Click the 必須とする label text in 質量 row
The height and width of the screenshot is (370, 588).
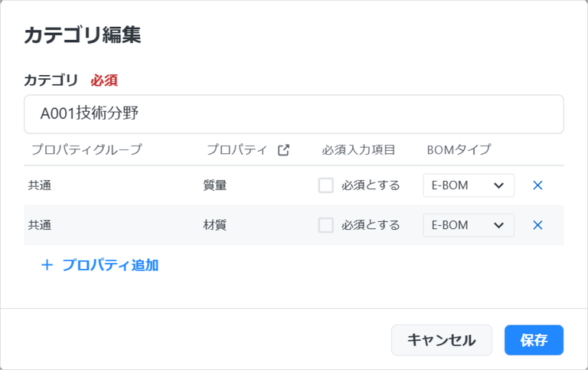tap(371, 185)
